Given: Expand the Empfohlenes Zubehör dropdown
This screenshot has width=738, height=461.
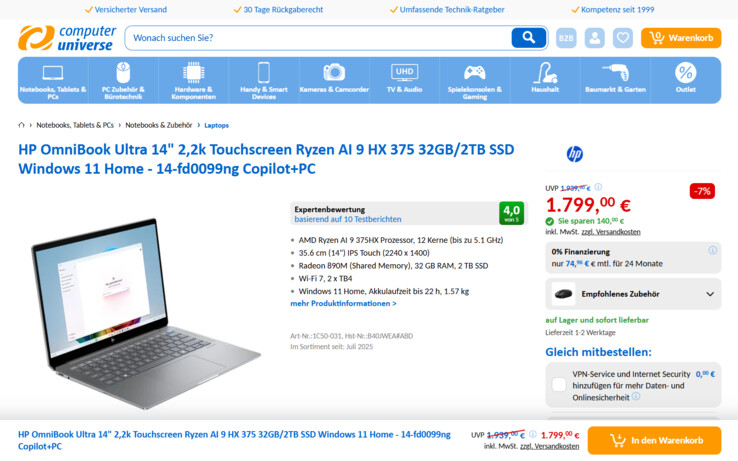Looking at the screenshot, I should (x=633, y=294).
